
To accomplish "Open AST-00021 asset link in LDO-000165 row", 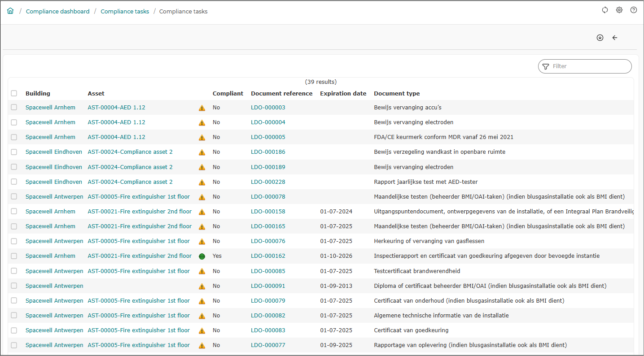I will (140, 226).
